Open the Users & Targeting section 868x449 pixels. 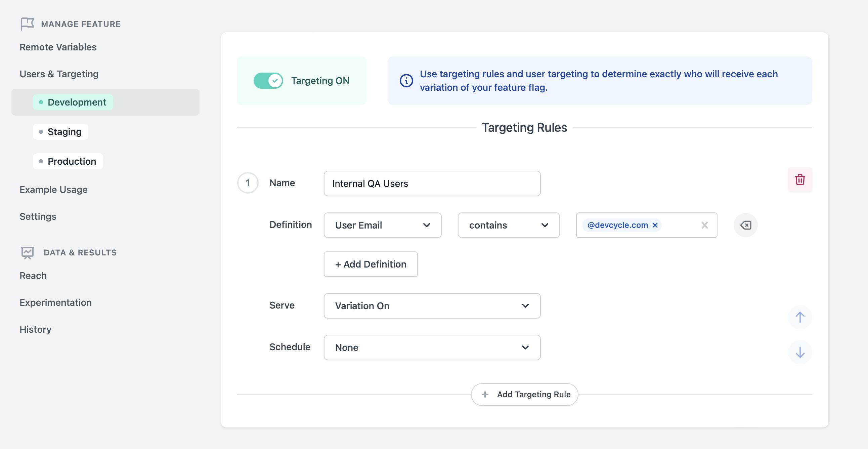[x=59, y=74]
